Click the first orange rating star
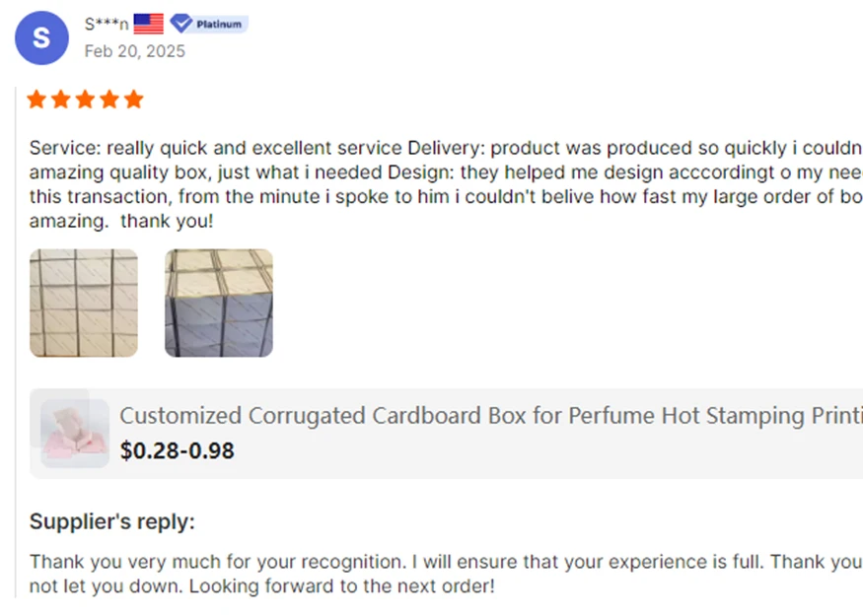The height and width of the screenshot is (616, 863). pos(37,100)
